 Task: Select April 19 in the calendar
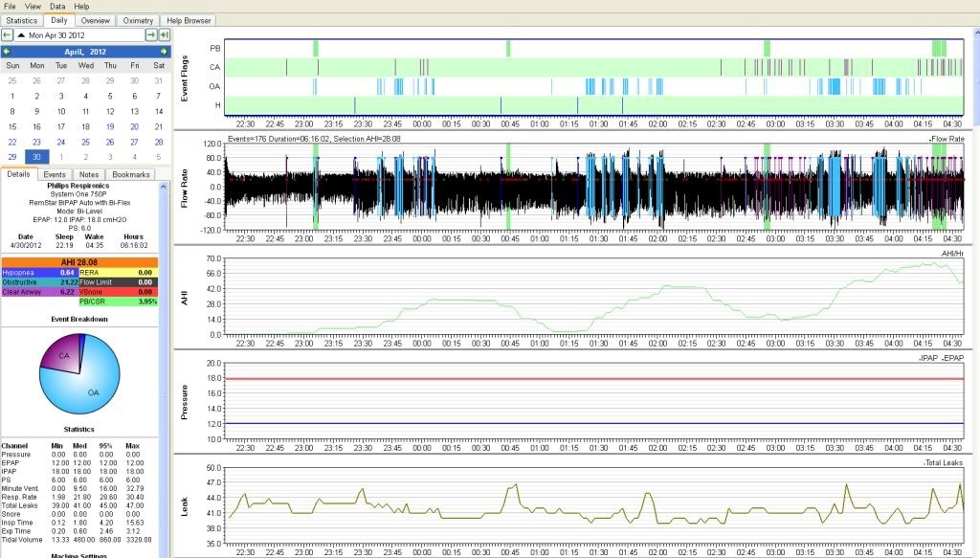point(110,127)
